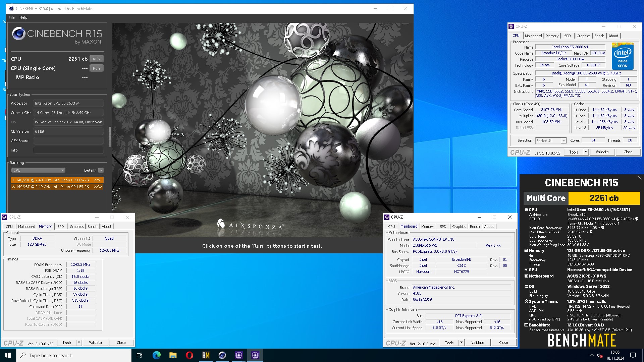The width and height of the screenshot is (644, 362).
Task: Click Tools button in top-right CPU-Z
Action: pyautogui.click(x=574, y=152)
